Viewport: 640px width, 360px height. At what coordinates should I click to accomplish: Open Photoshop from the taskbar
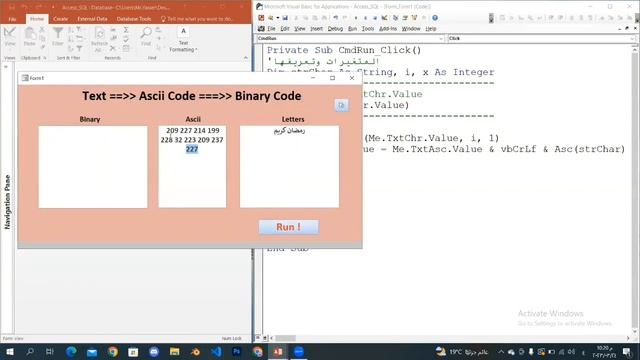tap(237, 351)
